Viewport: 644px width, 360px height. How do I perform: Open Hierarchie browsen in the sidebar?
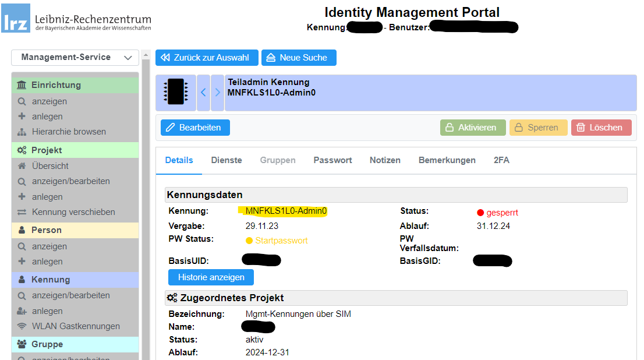69,132
